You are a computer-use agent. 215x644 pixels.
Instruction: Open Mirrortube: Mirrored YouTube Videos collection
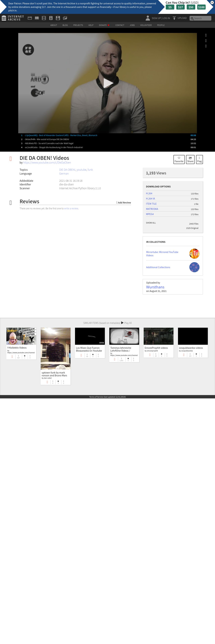[x=162, y=254]
